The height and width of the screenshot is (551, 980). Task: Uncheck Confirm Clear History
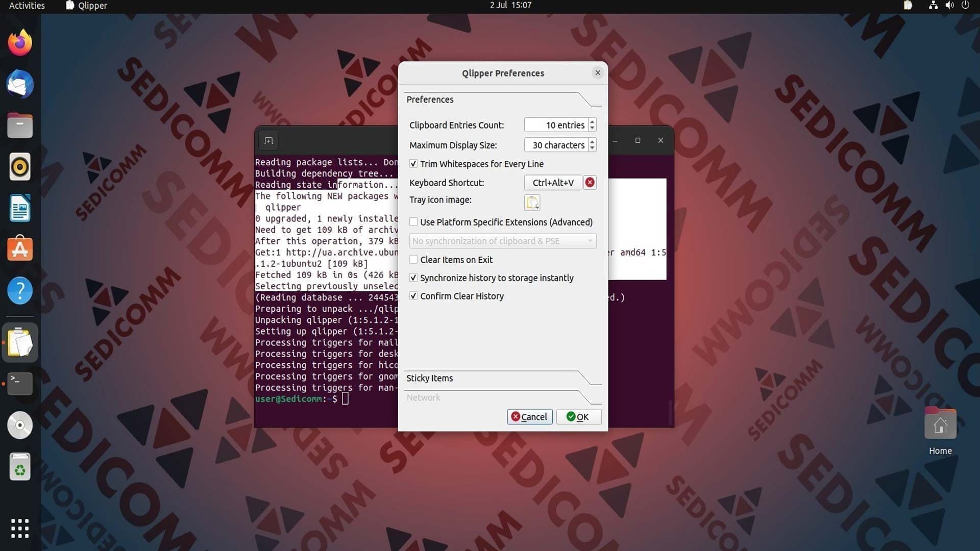click(x=413, y=296)
